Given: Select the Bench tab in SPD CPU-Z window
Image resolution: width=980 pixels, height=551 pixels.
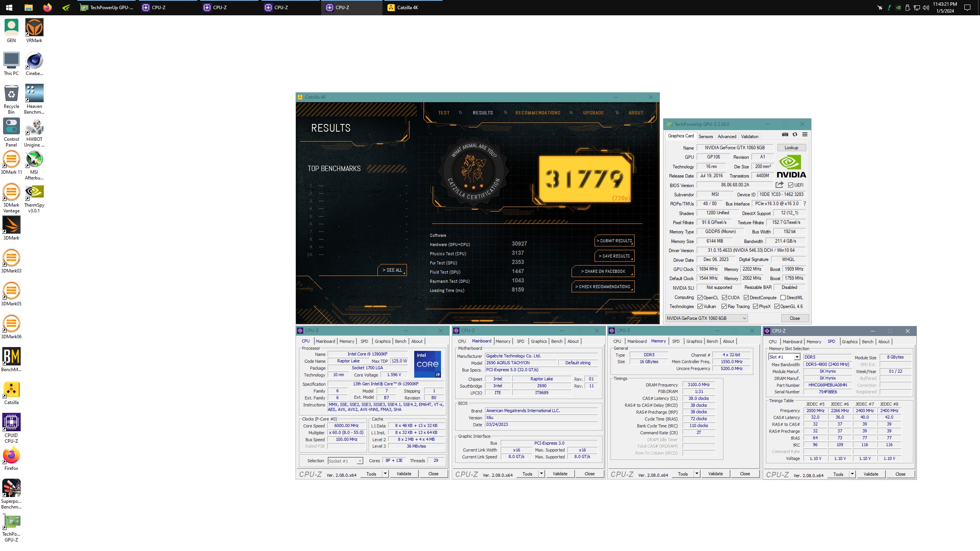Looking at the screenshot, I should pyautogui.click(x=867, y=342).
